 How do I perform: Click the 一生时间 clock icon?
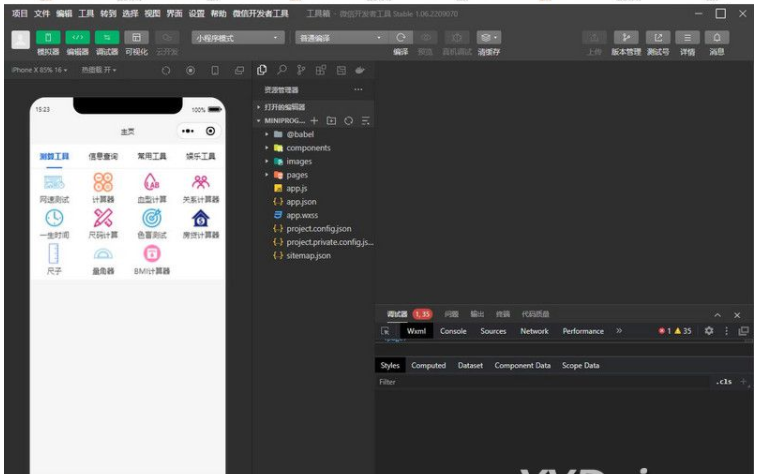(x=54, y=217)
